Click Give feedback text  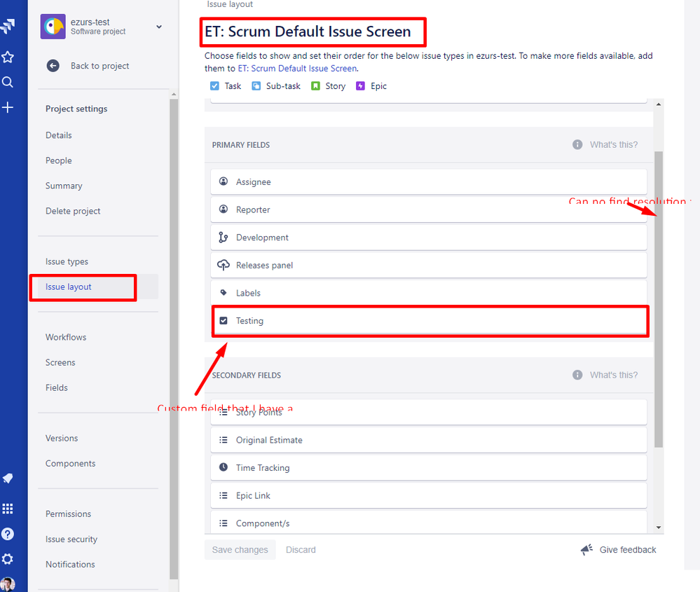pyautogui.click(x=628, y=549)
